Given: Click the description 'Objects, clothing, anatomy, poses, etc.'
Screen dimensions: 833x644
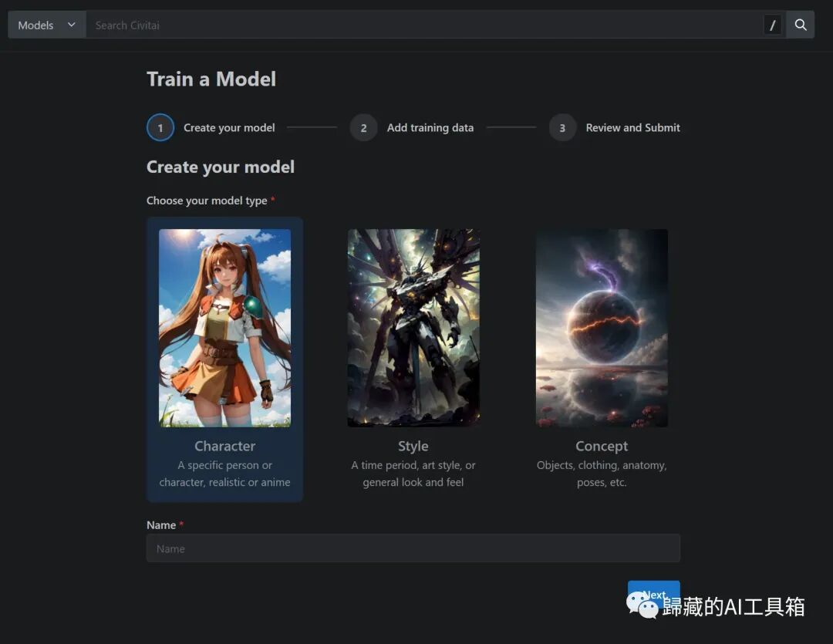Looking at the screenshot, I should (602, 474).
